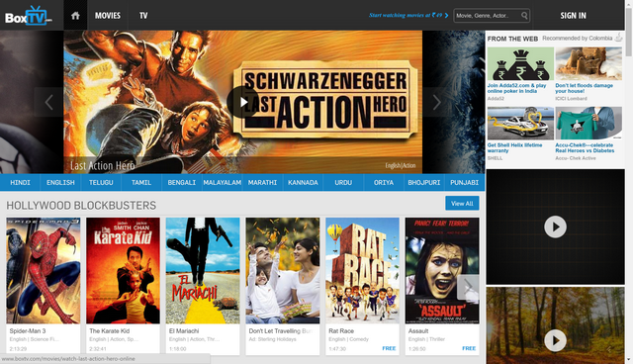Select the MALAYALAM language tab

pos(222,182)
